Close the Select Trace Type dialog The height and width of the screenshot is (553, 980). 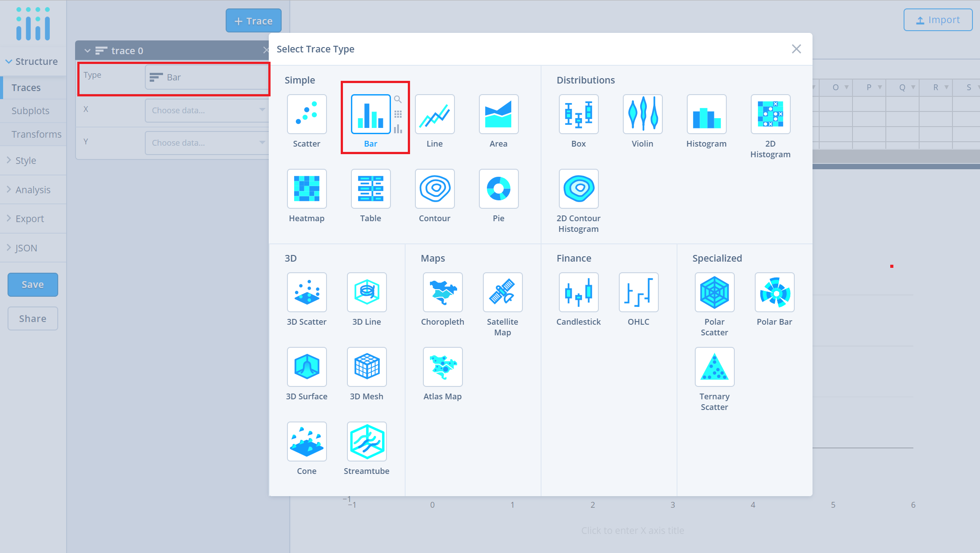(x=796, y=49)
